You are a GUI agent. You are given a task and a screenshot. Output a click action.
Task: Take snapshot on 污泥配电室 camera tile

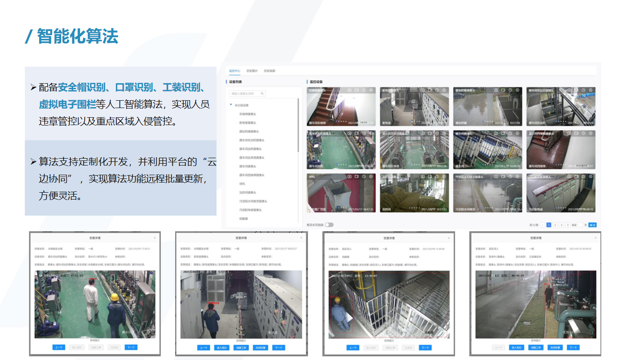(569, 177)
